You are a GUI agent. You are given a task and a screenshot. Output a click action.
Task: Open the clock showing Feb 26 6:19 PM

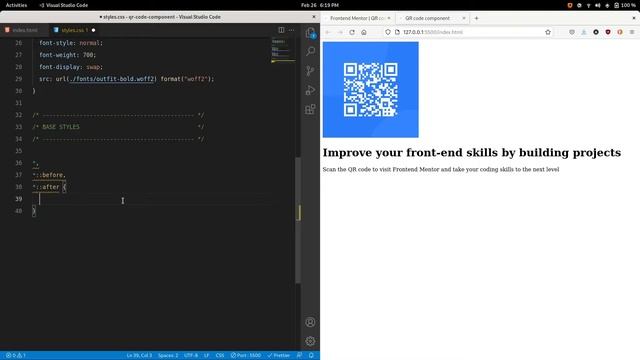pos(320,5)
